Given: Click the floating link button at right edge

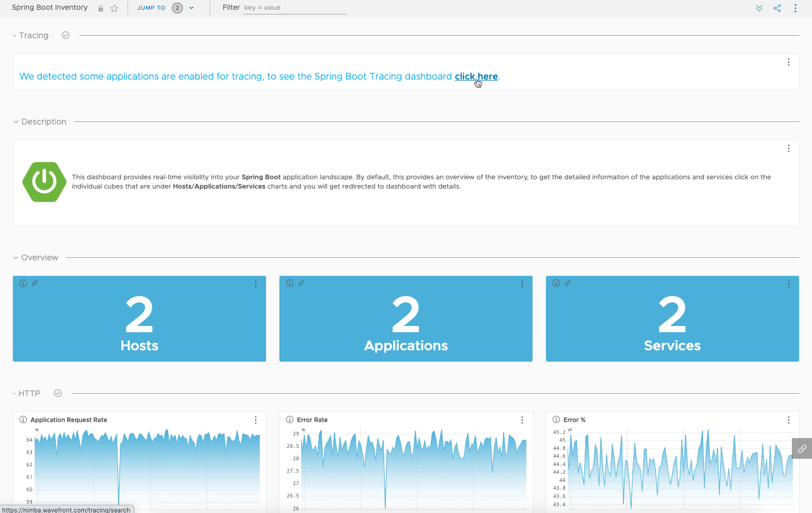Looking at the screenshot, I should coord(802,448).
